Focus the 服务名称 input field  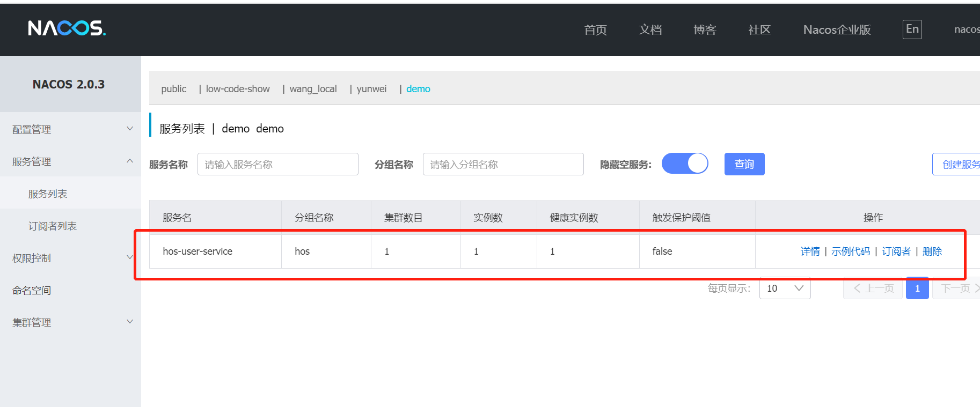pos(278,164)
